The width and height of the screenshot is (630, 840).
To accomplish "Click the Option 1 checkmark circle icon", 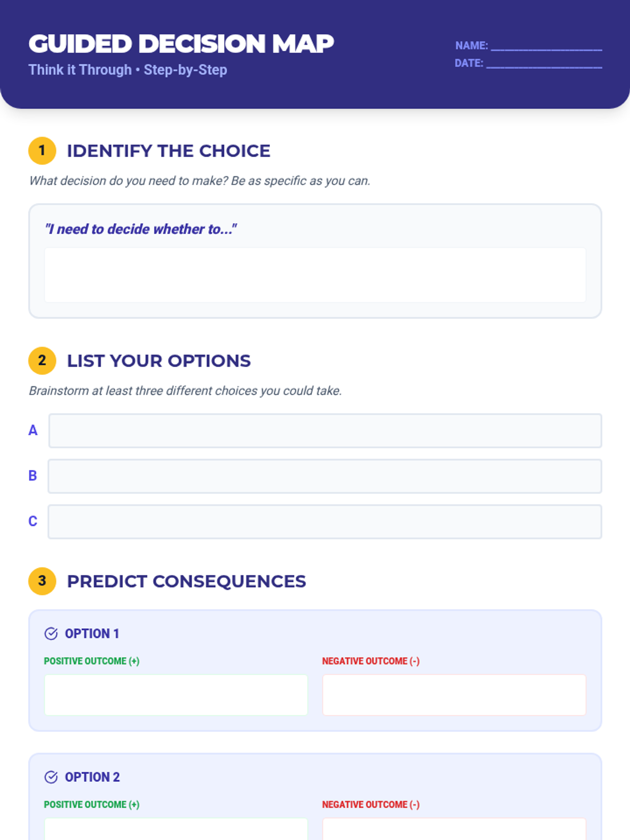I will click(x=51, y=634).
